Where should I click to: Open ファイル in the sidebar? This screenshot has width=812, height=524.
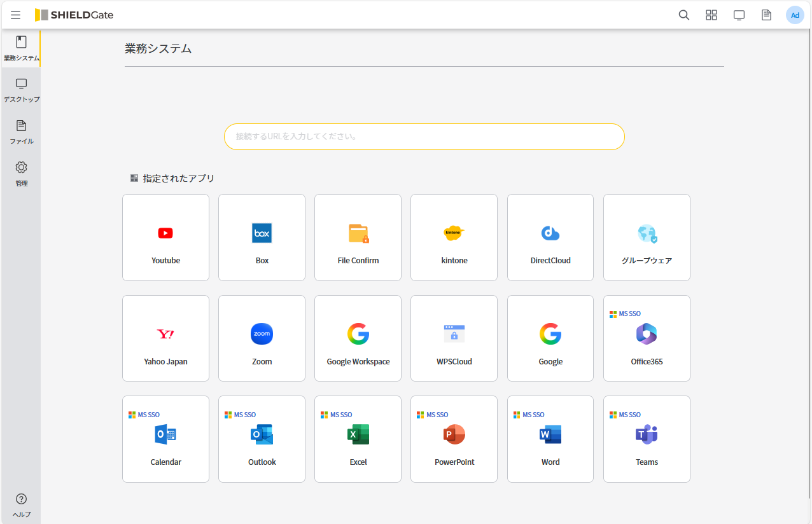21,132
